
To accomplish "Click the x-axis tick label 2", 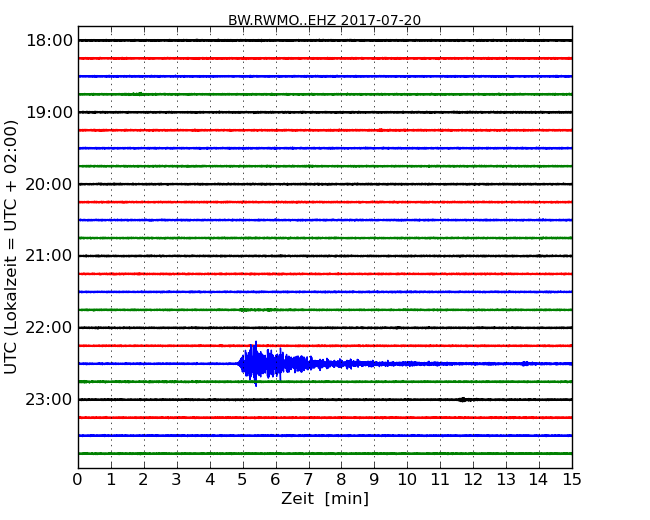I will coord(143,480).
